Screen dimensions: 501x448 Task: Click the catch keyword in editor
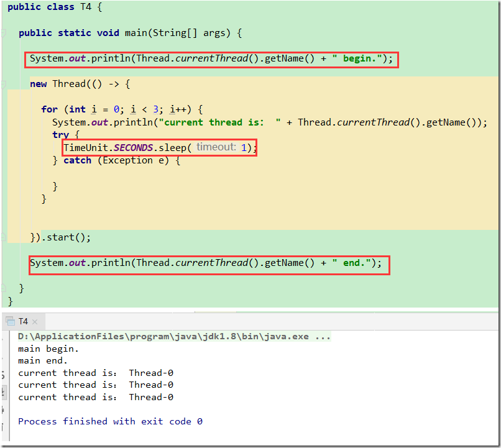click(x=77, y=160)
